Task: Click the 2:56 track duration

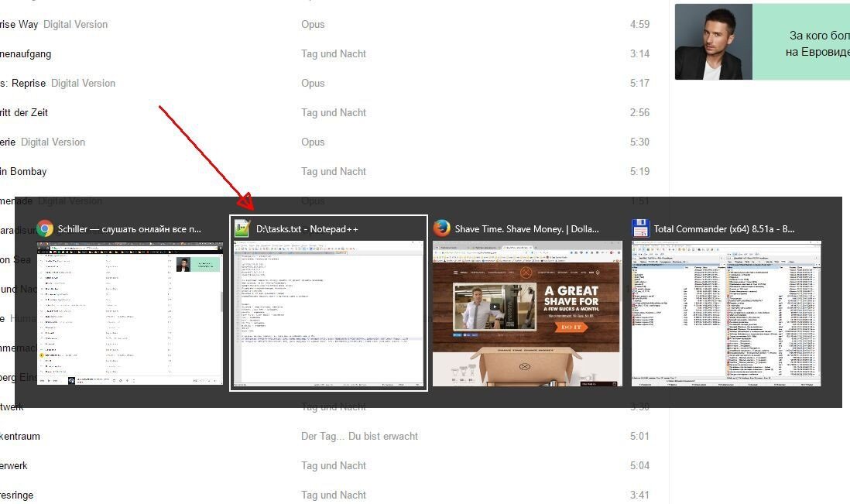Action: pyautogui.click(x=639, y=113)
